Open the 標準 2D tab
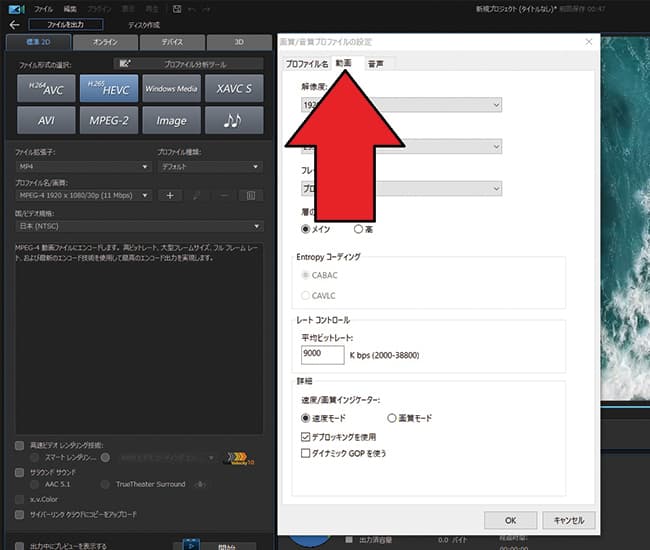The image size is (650, 550). point(38,42)
